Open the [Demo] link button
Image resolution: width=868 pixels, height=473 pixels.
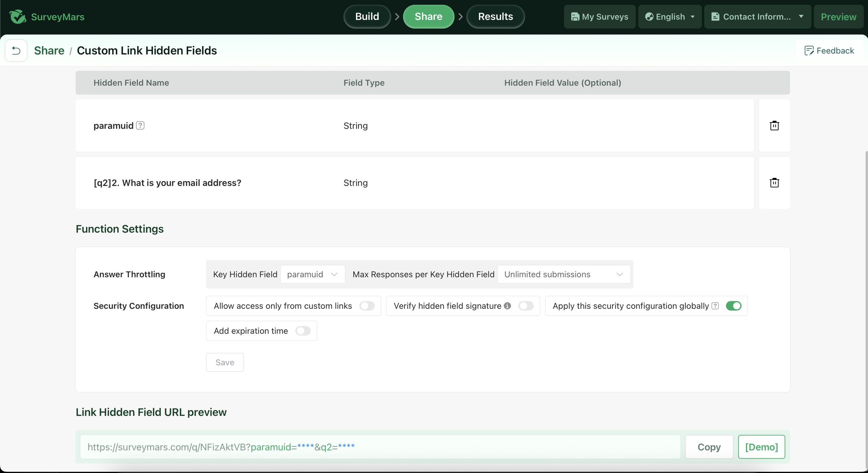761,447
